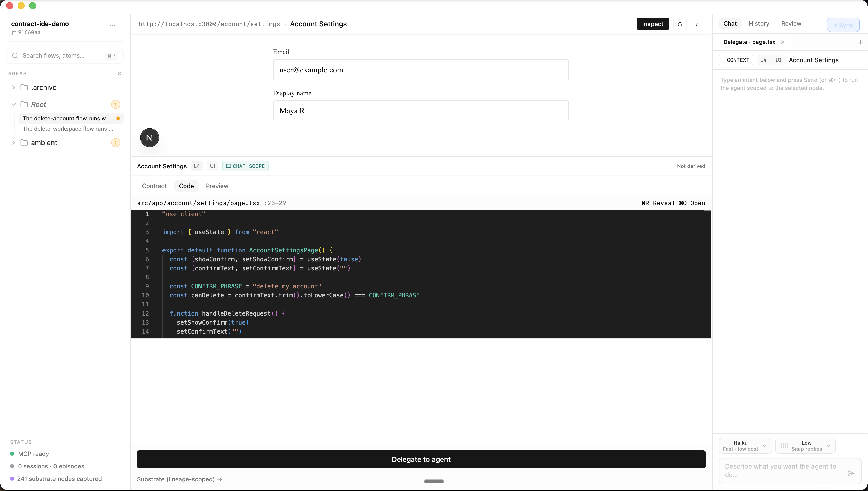Image resolution: width=868 pixels, height=491 pixels.
Task: Switch to the Contract tab
Action: [154, 186]
